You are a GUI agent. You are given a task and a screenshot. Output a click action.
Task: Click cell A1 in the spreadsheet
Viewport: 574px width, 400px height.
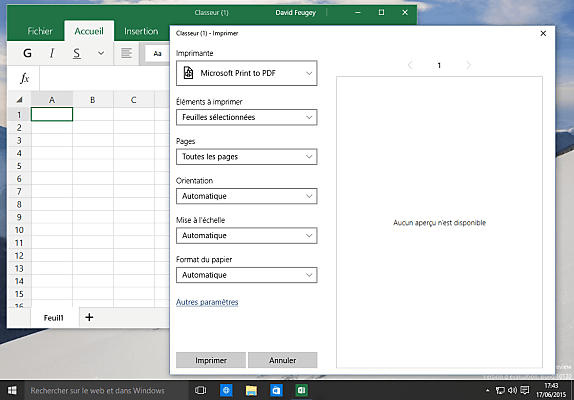52,115
